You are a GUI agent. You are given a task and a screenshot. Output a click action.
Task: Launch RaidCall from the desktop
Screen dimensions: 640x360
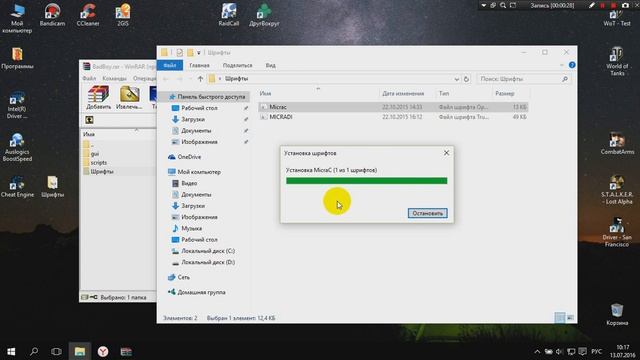pyautogui.click(x=229, y=15)
